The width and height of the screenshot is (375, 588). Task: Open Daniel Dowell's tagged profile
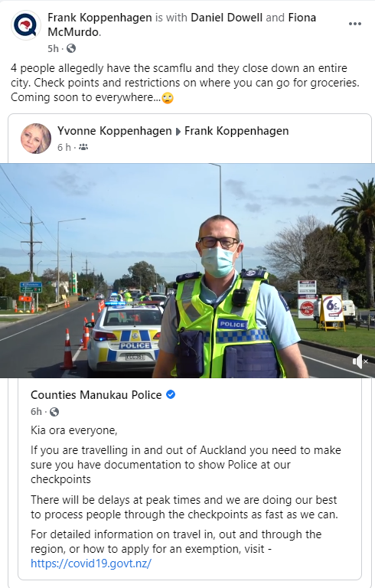[x=227, y=18]
